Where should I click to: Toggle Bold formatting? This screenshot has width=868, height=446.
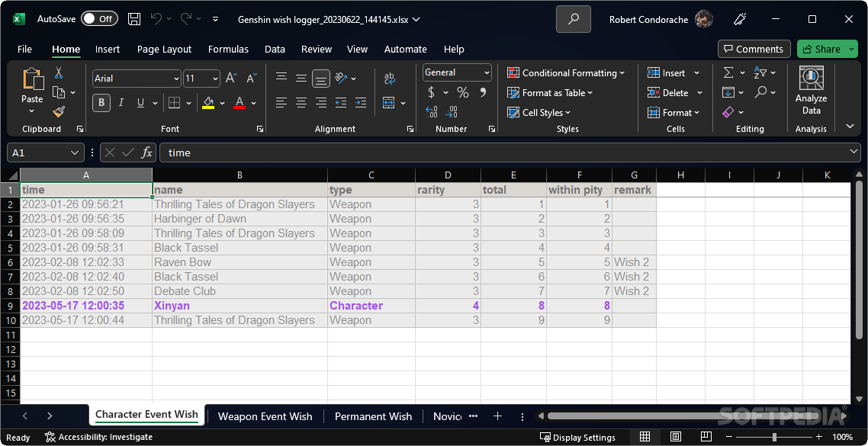[x=101, y=102]
